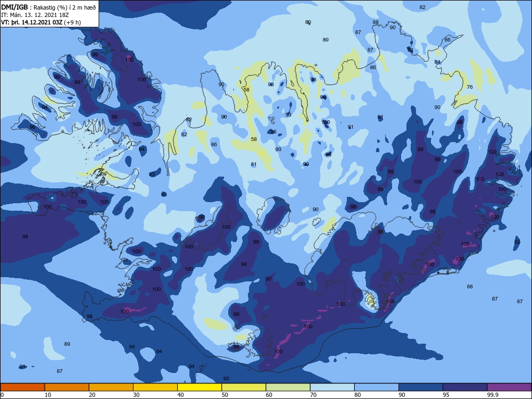The height and width of the screenshot is (399, 532).
Task: Click the '97' humidity value on the map
Action: click(269, 279)
